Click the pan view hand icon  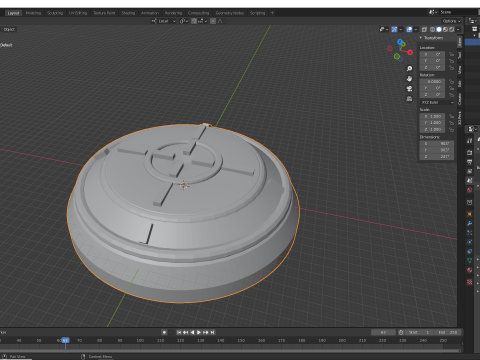pyautogui.click(x=409, y=79)
